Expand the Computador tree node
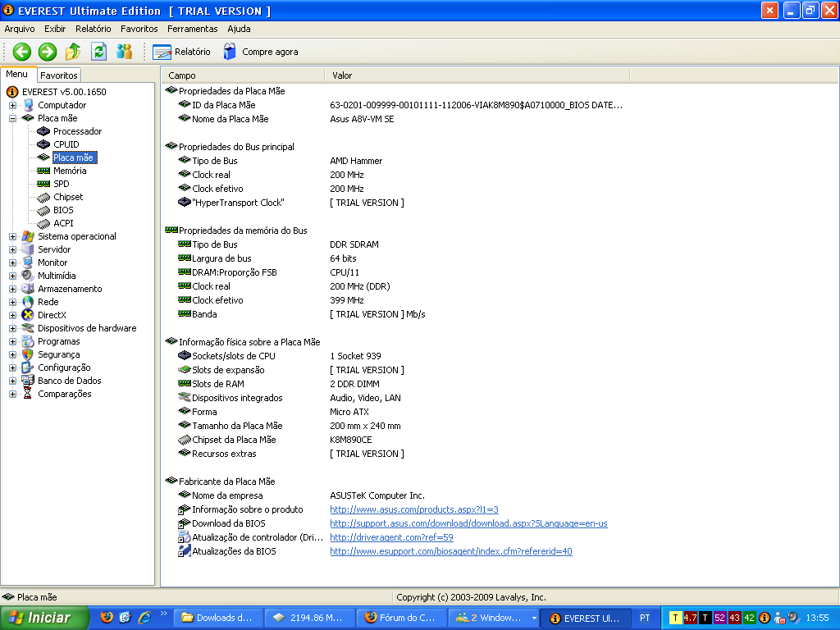 coord(13,105)
